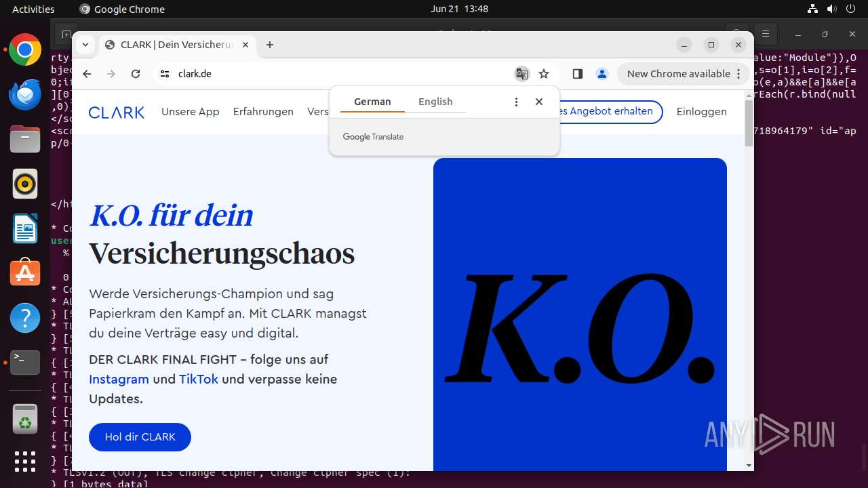Open the Chrome profile avatar
Image resolution: width=868 pixels, height=488 pixels.
602,74
